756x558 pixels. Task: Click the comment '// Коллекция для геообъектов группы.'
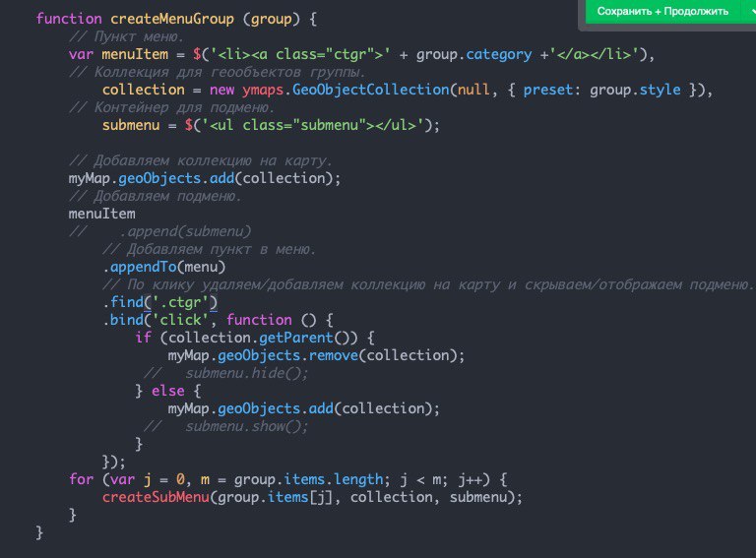(x=218, y=72)
